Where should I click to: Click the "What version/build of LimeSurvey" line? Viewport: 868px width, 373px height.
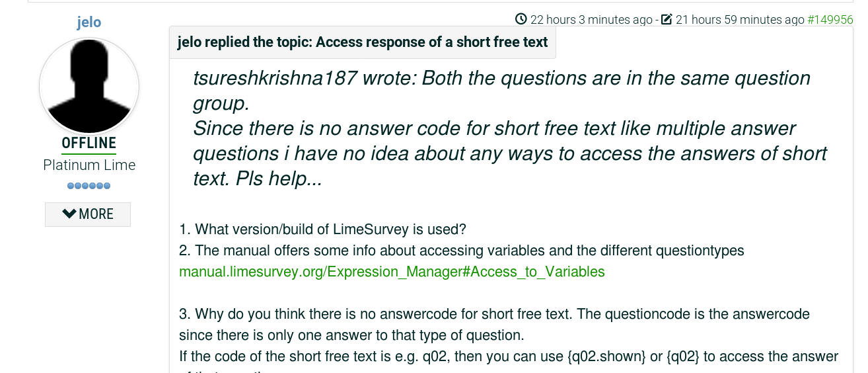click(323, 229)
